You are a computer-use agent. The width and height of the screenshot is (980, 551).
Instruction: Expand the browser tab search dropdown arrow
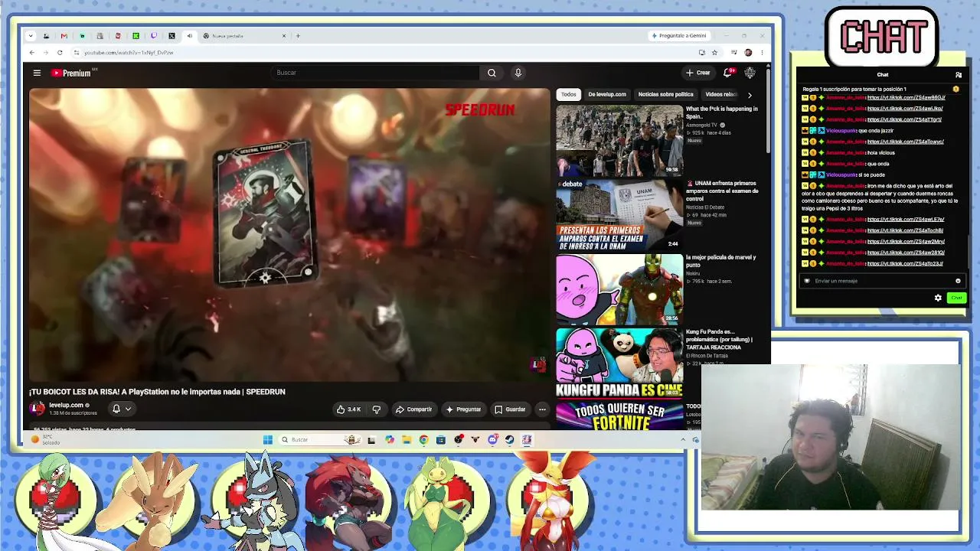pos(31,36)
